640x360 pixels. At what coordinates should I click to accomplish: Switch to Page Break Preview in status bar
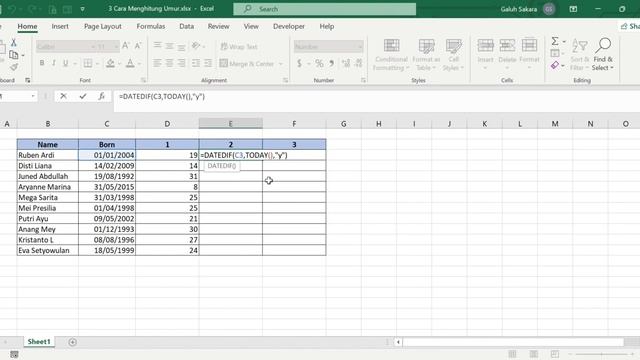[555, 354]
